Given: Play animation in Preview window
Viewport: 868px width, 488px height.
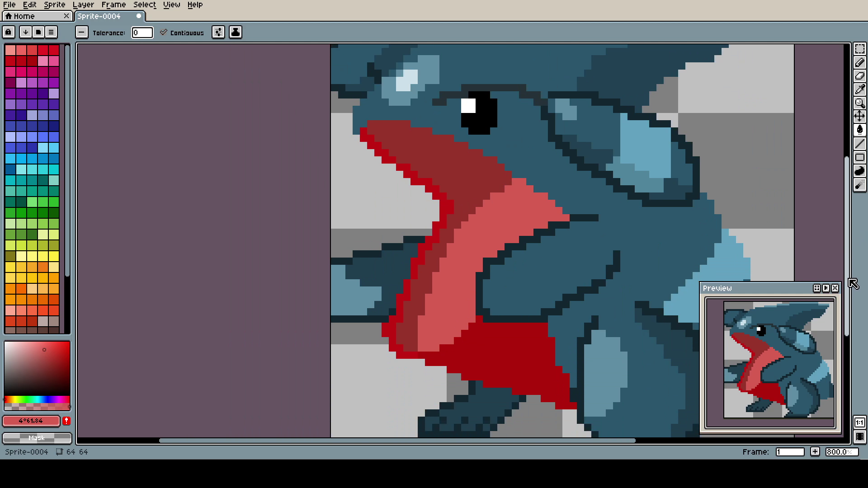Looking at the screenshot, I should [826, 288].
